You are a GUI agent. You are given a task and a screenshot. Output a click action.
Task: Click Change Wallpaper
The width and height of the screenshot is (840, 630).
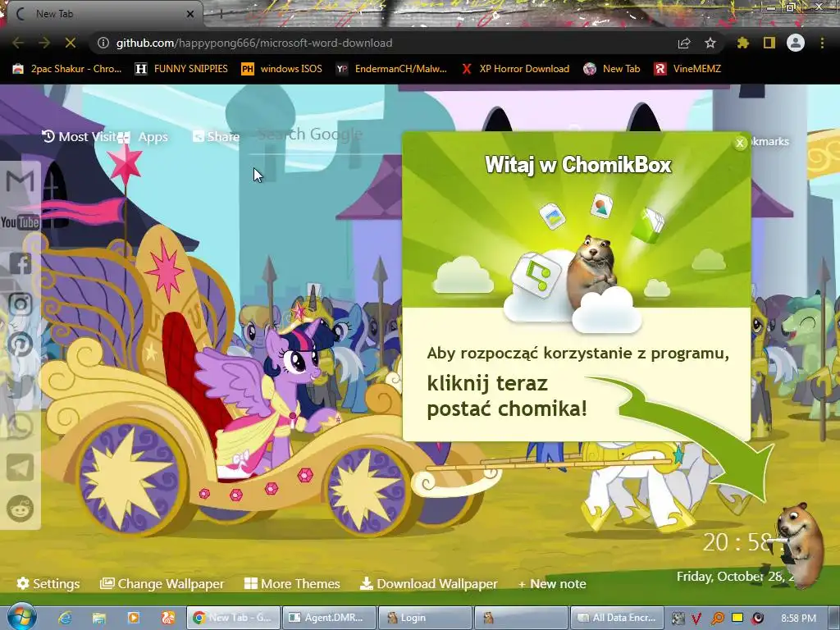162,583
